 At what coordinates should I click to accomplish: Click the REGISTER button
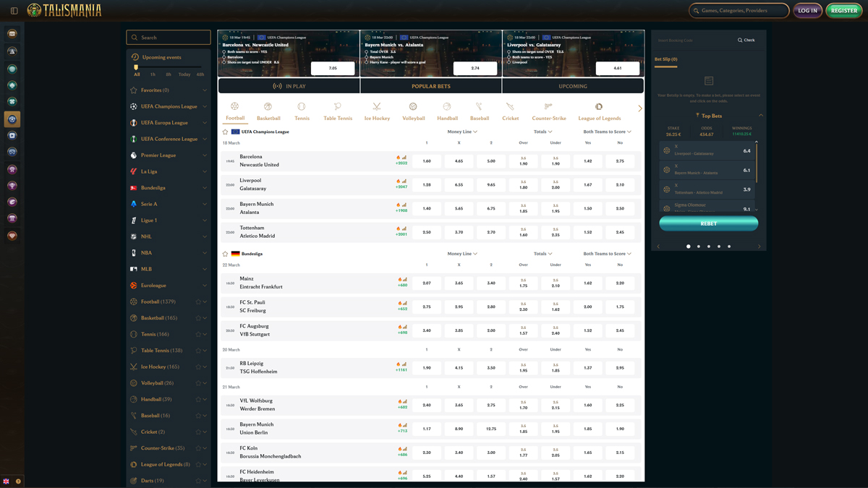(844, 11)
